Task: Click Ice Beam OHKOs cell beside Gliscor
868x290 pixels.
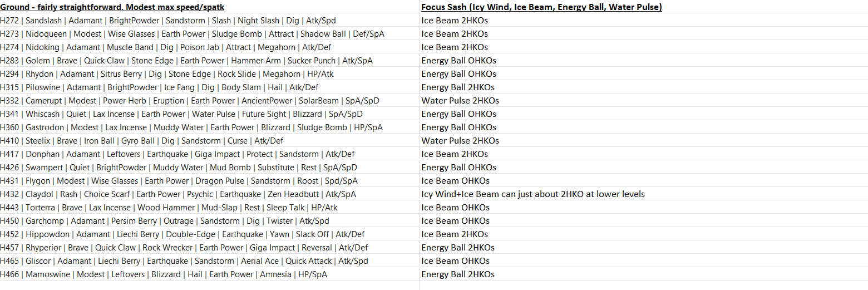Action: pyautogui.click(x=644, y=260)
